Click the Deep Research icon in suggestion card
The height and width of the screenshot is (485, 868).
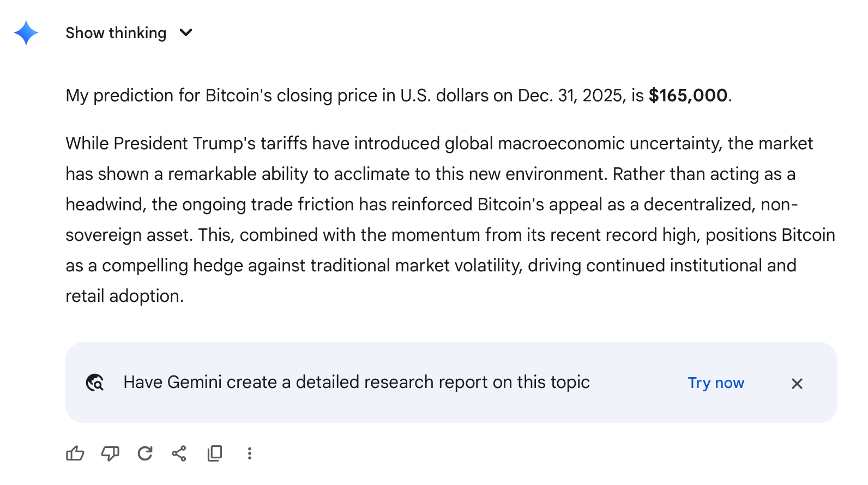pos(95,383)
